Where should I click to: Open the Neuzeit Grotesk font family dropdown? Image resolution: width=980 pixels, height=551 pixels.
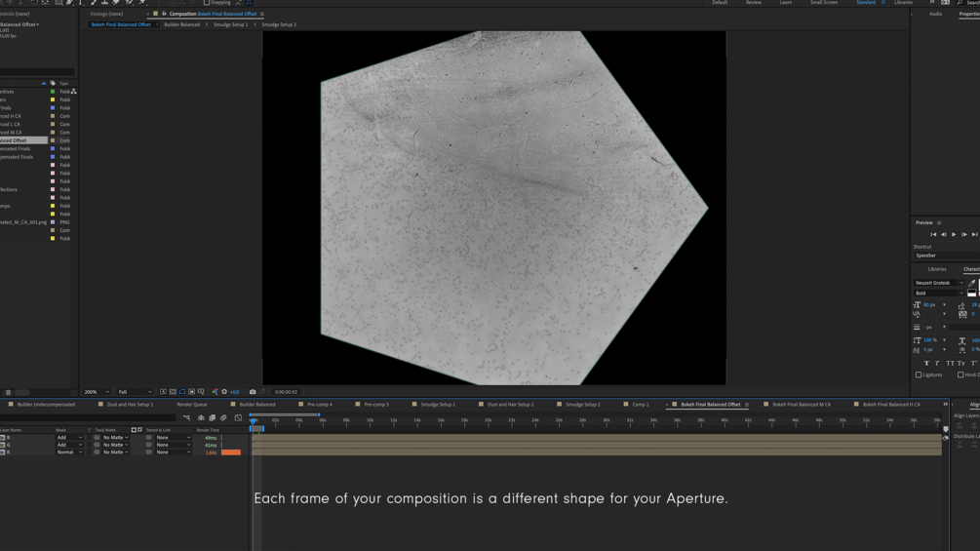tap(939, 283)
